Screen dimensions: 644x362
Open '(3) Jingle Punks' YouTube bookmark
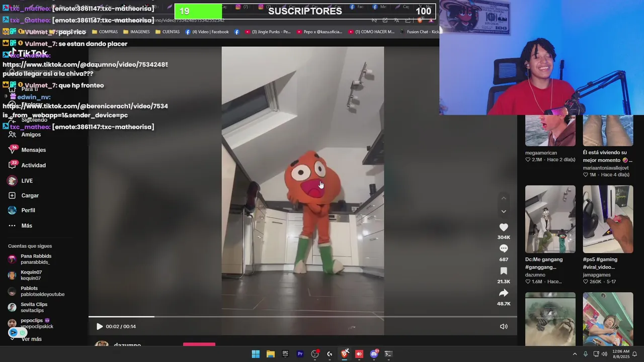(268, 32)
